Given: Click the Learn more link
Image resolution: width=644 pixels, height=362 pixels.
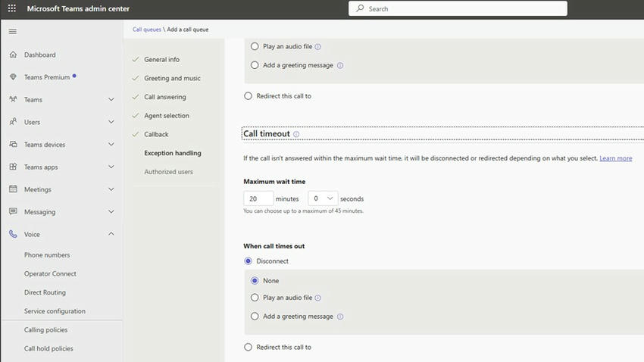Looking at the screenshot, I should pyautogui.click(x=615, y=158).
